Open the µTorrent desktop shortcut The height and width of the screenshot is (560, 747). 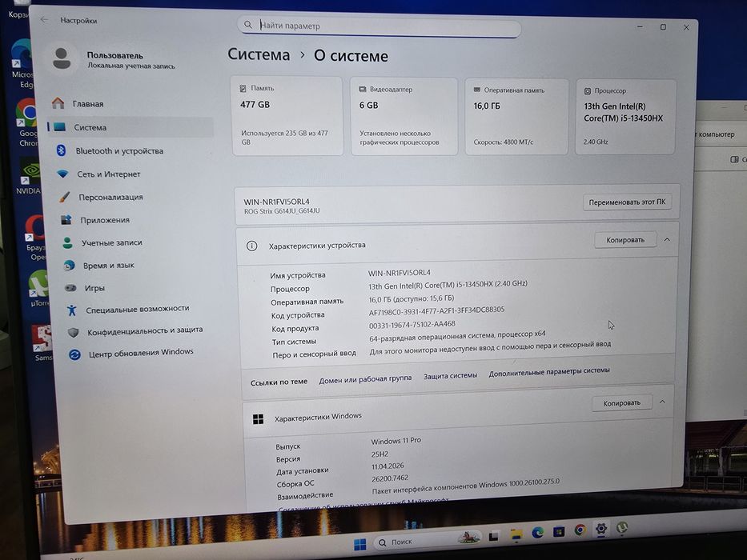(38, 288)
